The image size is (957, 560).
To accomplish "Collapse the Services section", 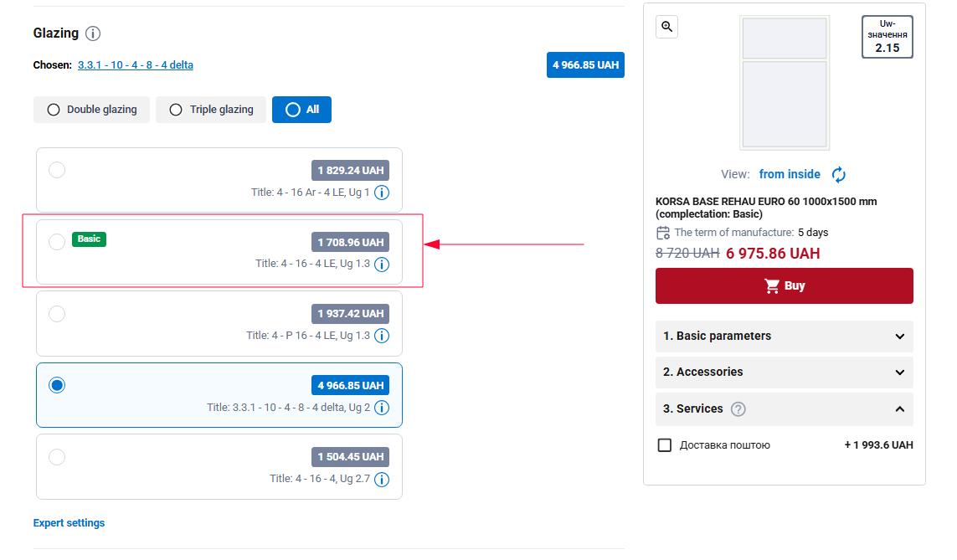I will 899,408.
